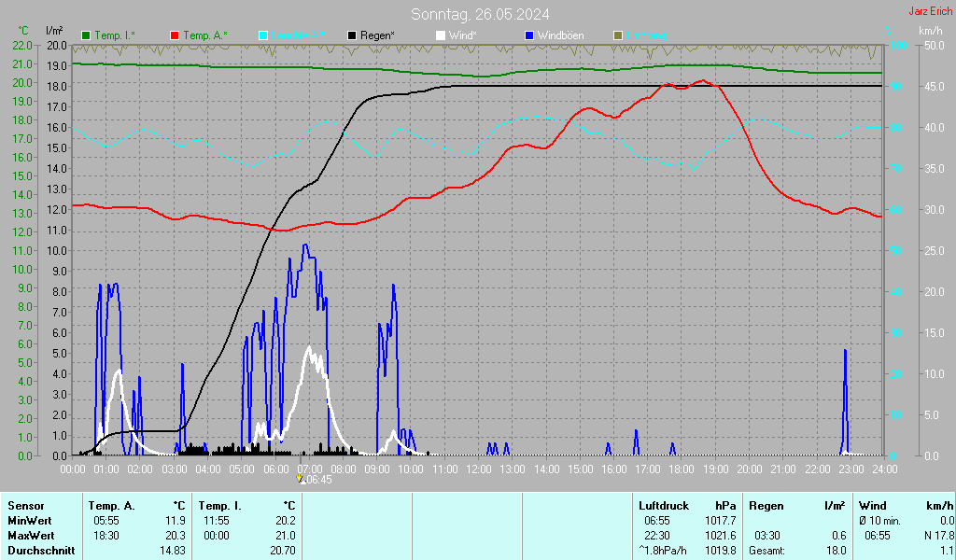This screenshot has width=956, height=560.
Task: Click the maximum pressure value 1021.6
Action: (721, 536)
